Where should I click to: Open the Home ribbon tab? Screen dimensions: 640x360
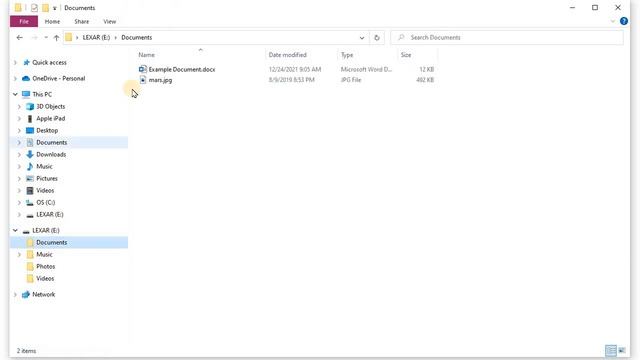(x=52, y=21)
